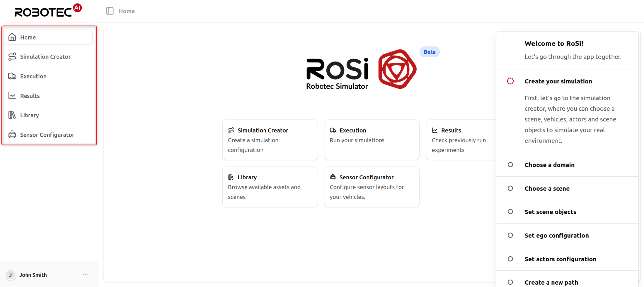
Task: Open the Execution card
Action: (372, 140)
